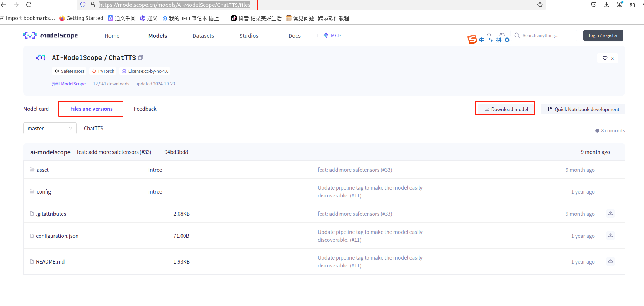
Task: Open the browser downloads panel
Action: tap(607, 5)
